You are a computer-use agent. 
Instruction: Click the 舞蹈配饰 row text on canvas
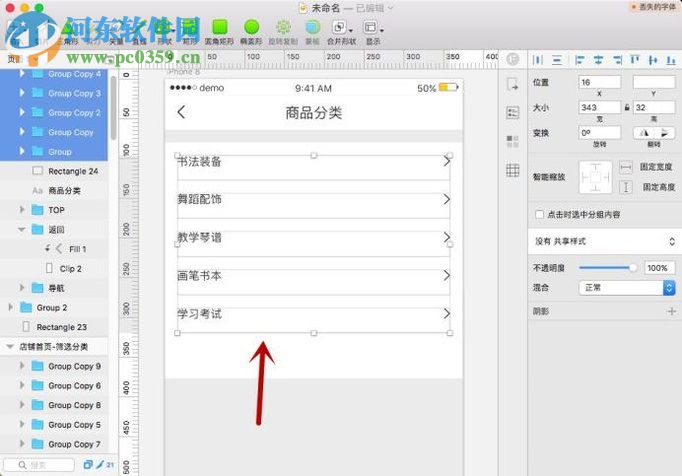(x=199, y=199)
